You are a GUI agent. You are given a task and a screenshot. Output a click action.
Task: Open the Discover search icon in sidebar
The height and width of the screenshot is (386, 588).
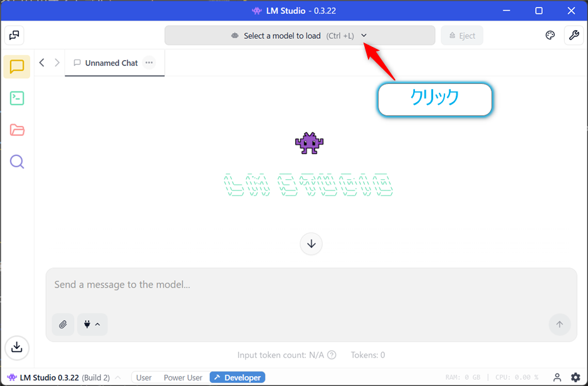pyautogui.click(x=17, y=162)
